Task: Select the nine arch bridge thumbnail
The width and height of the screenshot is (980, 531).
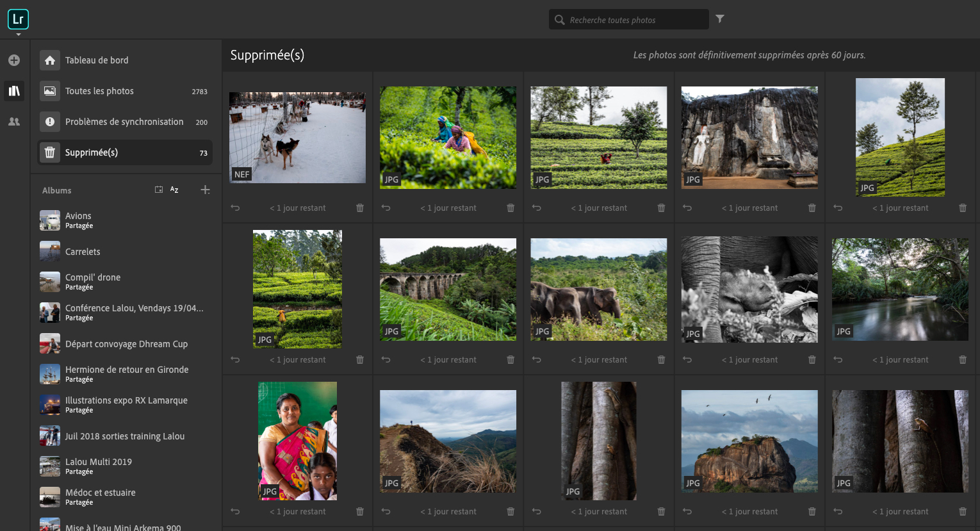Action: pyautogui.click(x=448, y=290)
